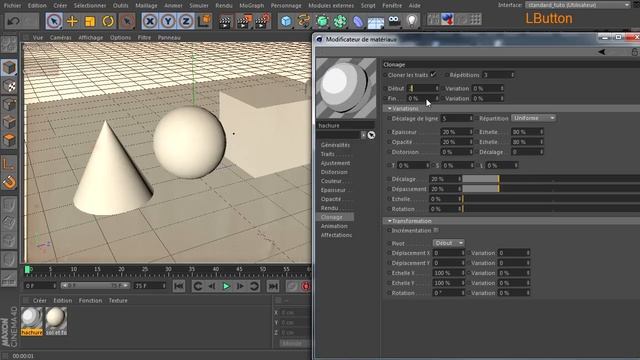Image resolution: width=640 pixels, height=360 pixels.
Task: Step to next frame
Action: tap(240, 286)
